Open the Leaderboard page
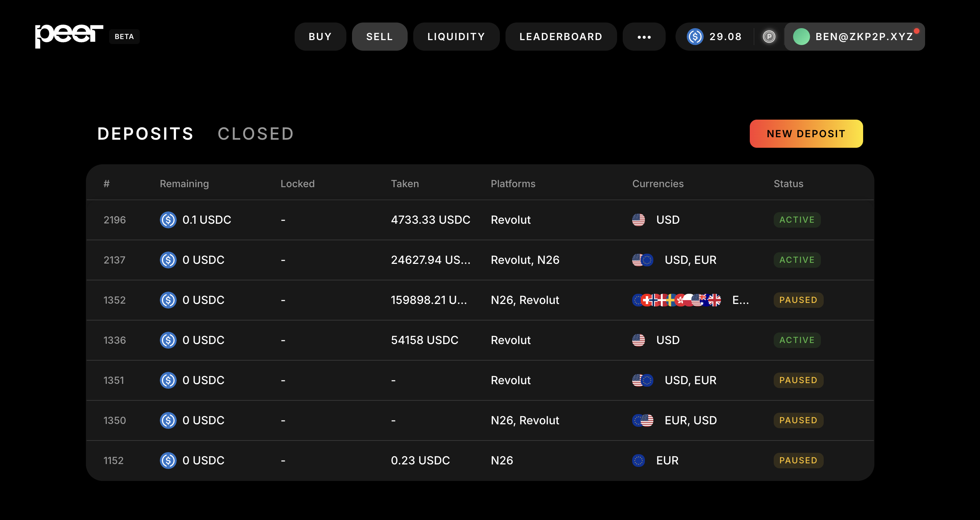980x520 pixels. pos(561,37)
